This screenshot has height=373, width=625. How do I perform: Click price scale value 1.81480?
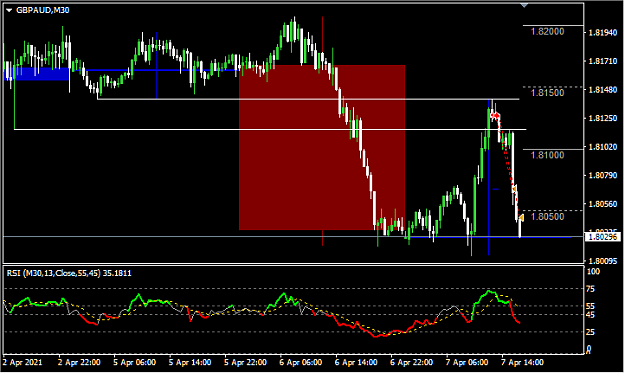pyautogui.click(x=603, y=90)
